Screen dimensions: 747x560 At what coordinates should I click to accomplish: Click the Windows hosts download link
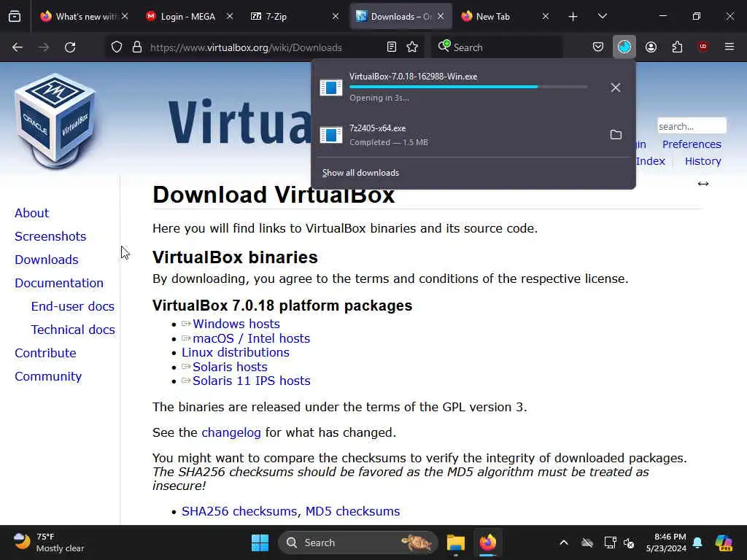point(236,324)
